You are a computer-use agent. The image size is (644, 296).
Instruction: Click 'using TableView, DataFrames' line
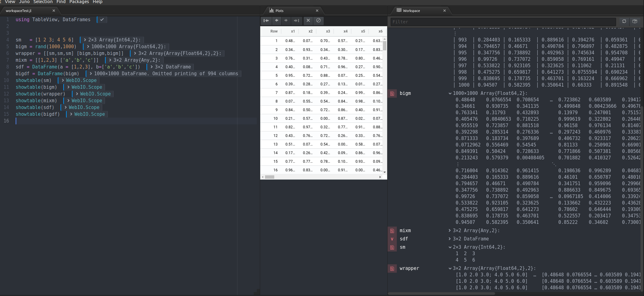click(53, 20)
